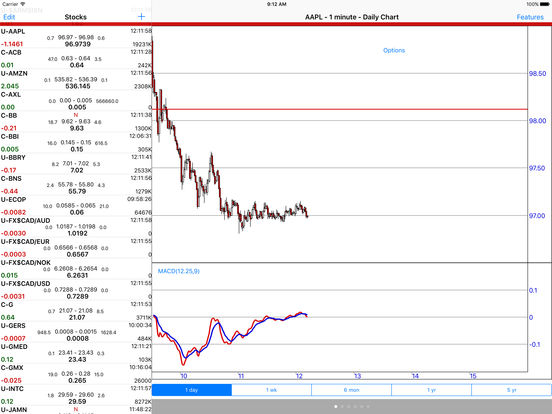Click the AAPL last price 96.9739
The width and height of the screenshot is (552, 414).
click(x=77, y=44)
